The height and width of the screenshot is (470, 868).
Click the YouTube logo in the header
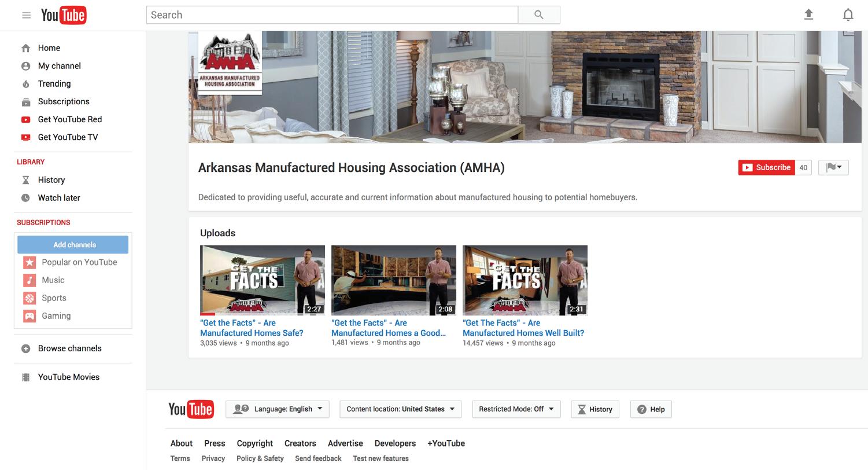point(64,15)
